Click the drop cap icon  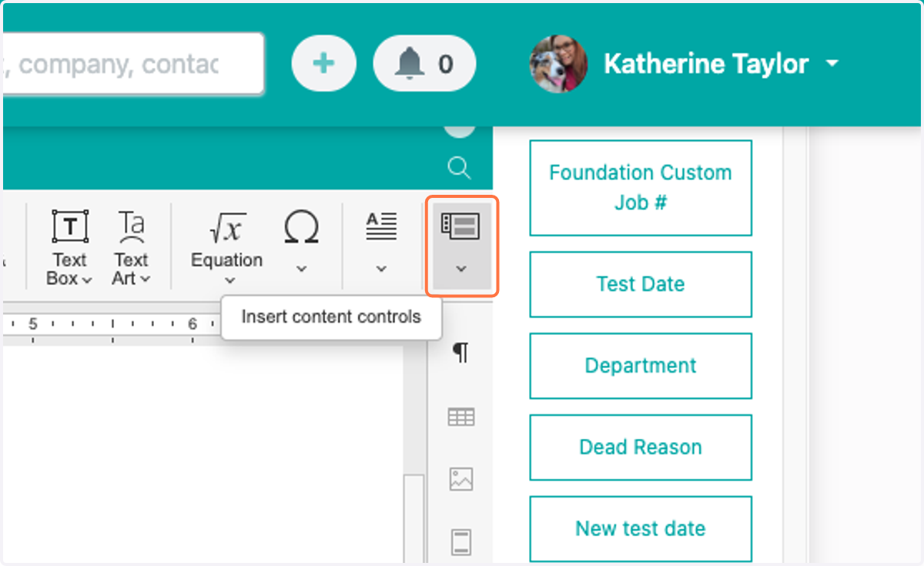381,226
